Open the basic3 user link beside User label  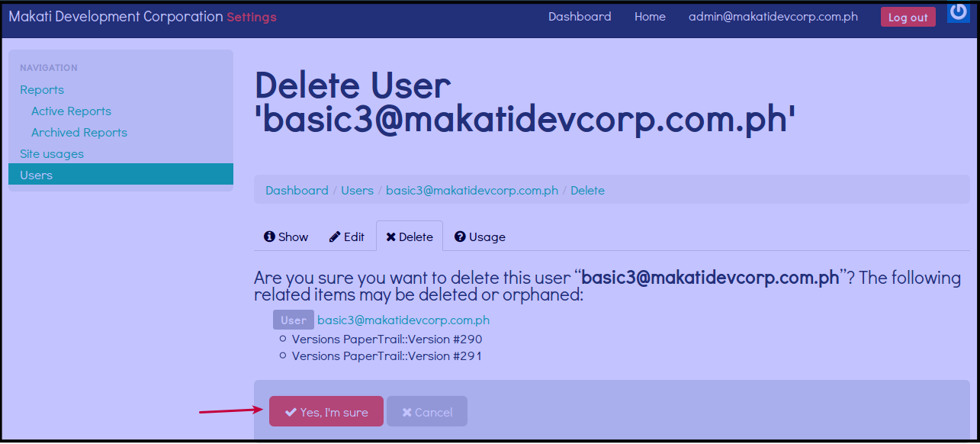click(x=403, y=320)
